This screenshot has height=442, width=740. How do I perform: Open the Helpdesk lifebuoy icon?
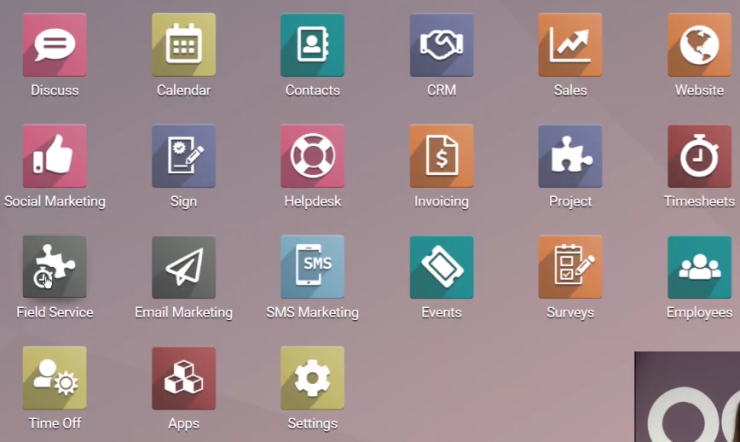tap(312, 156)
